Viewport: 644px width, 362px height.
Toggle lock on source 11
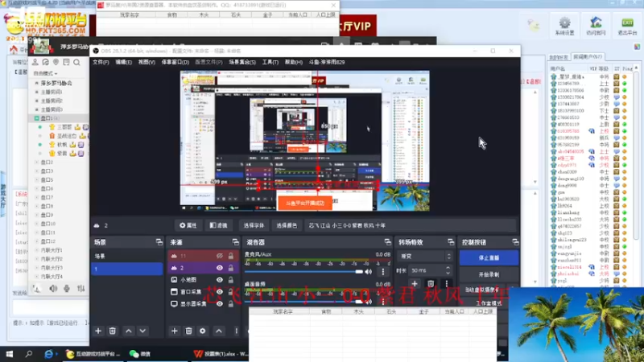point(231,256)
